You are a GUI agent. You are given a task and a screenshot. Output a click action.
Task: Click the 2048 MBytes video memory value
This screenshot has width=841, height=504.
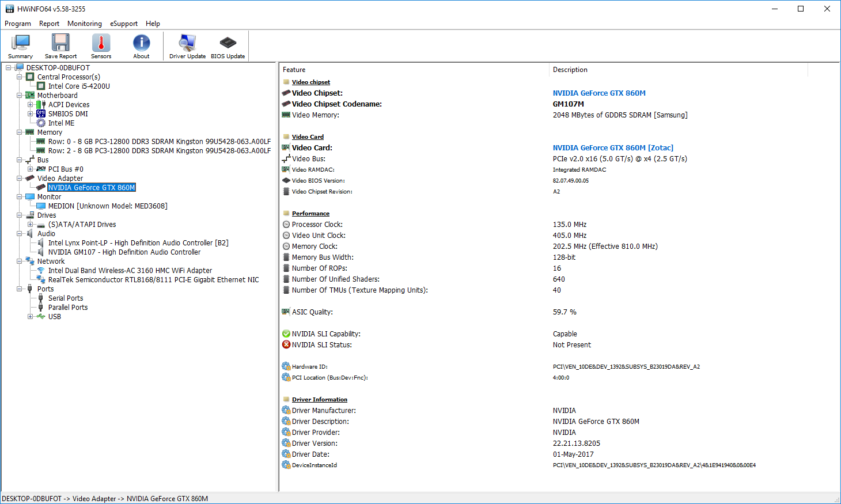pos(620,115)
